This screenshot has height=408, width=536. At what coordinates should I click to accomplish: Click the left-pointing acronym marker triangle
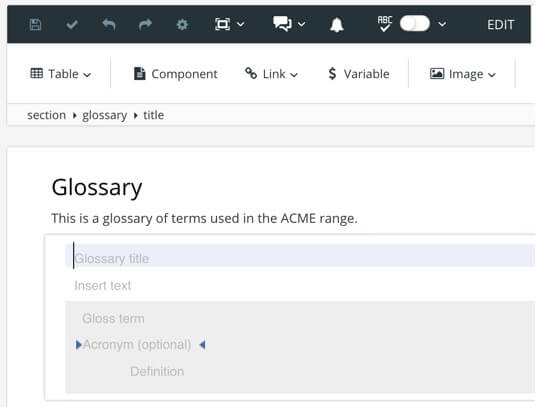202,344
